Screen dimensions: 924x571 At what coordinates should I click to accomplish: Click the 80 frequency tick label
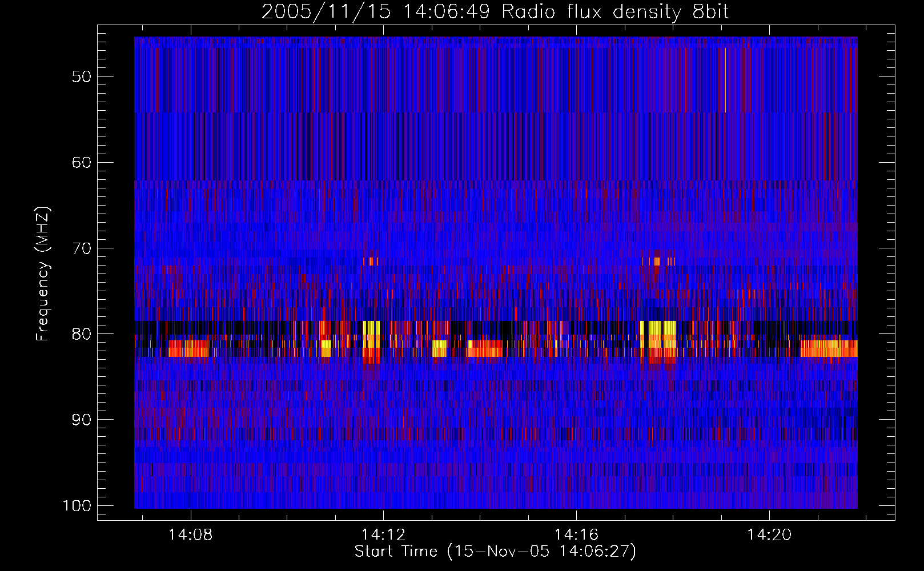(x=82, y=334)
